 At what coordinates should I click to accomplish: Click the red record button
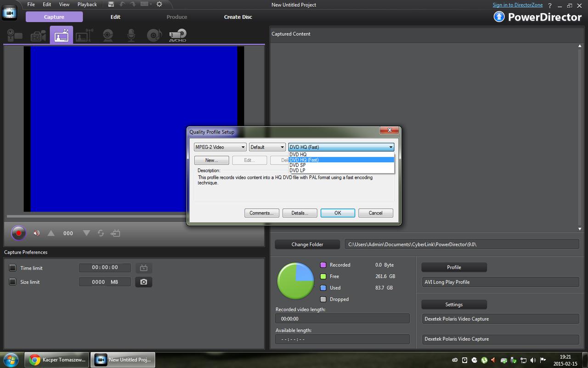pyautogui.click(x=18, y=233)
